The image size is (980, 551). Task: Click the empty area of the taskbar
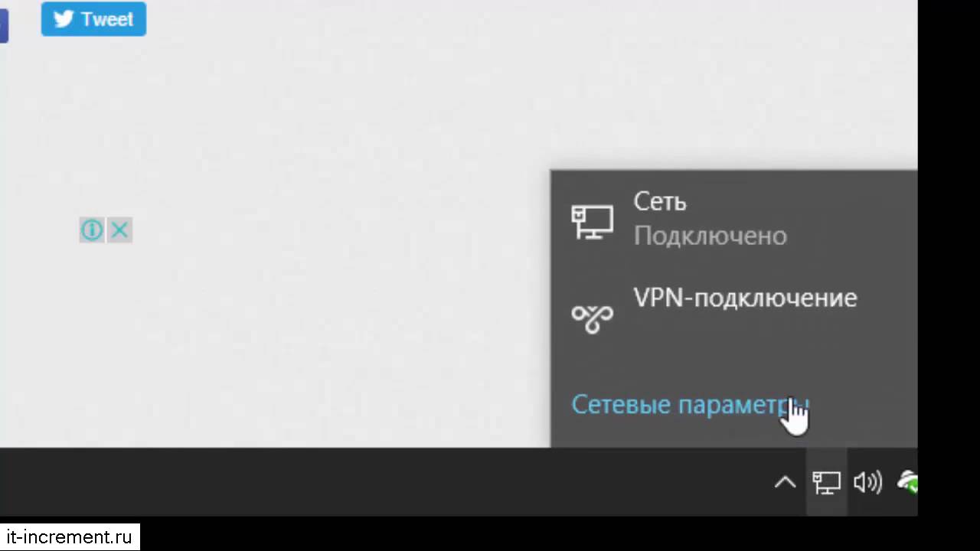point(383,482)
